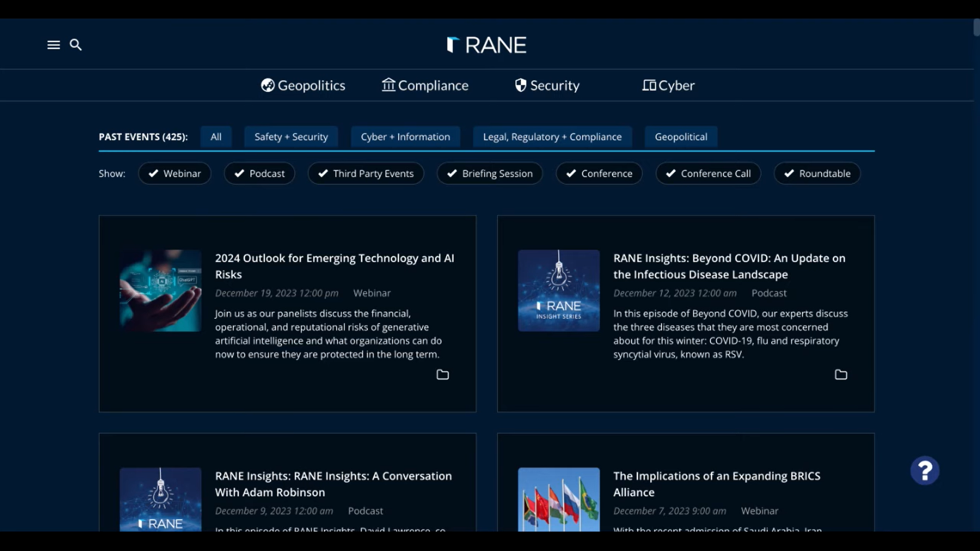This screenshot has width=980, height=551.
Task: Click the RANE logo
Action: pyautogui.click(x=487, y=45)
